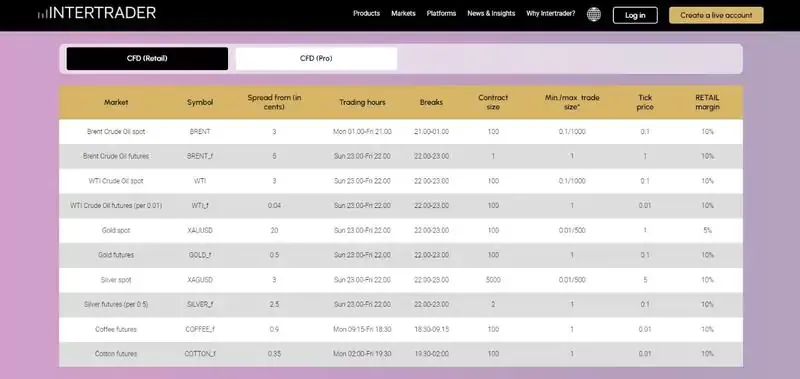Click Mon 09.15-Fri 18.30 trading hours
This screenshot has width=800, height=379.
tap(362, 330)
